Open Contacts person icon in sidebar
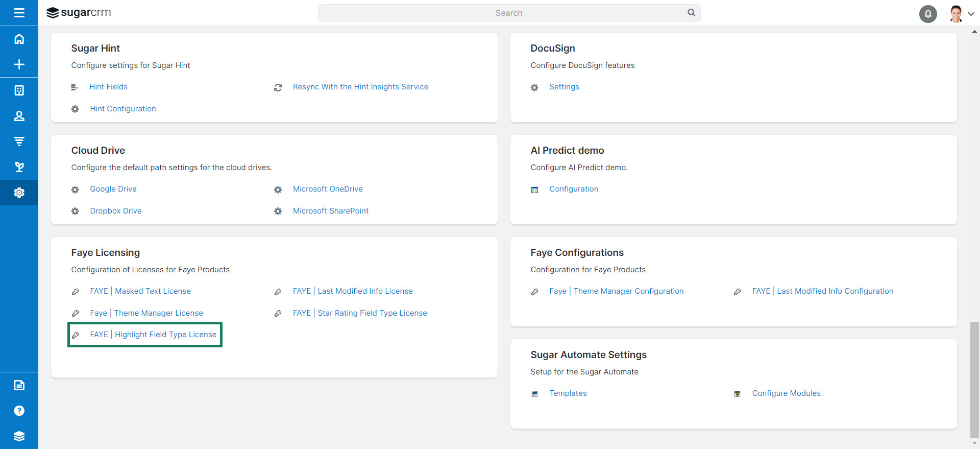 point(19,116)
